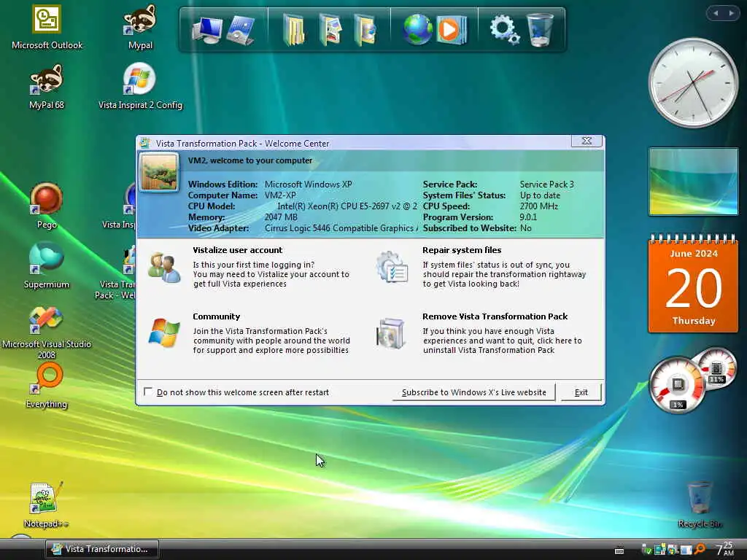The width and height of the screenshot is (747, 560).
Task: Open the music folder icon in the dock
Action: (366, 29)
